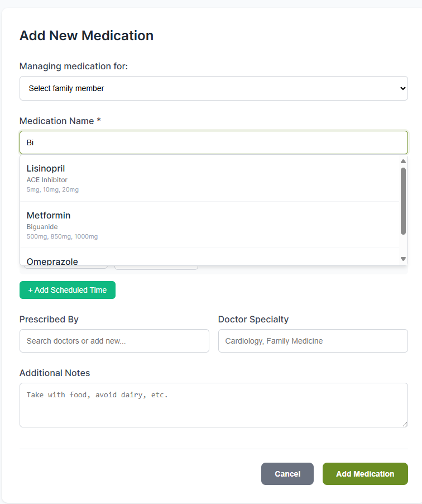Pick Metformin from the suggestion list
Viewport: 422px width, 504px height.
tap(49, 215)
